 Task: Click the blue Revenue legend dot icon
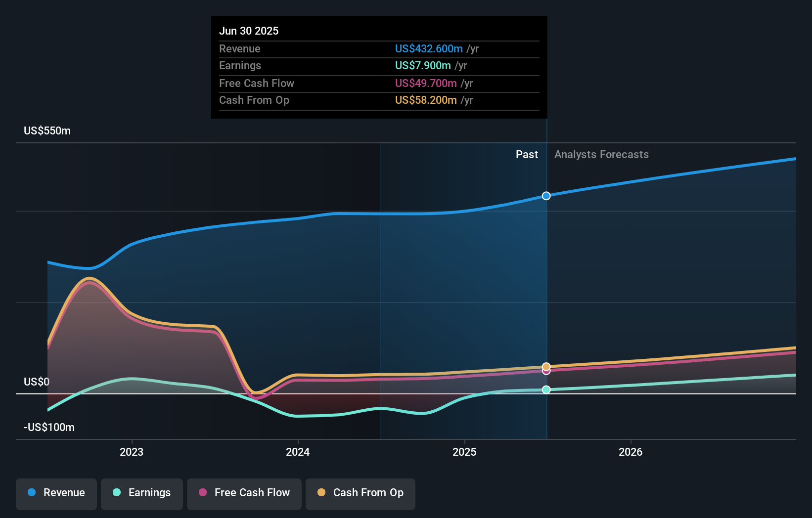(x=31, y=493)
